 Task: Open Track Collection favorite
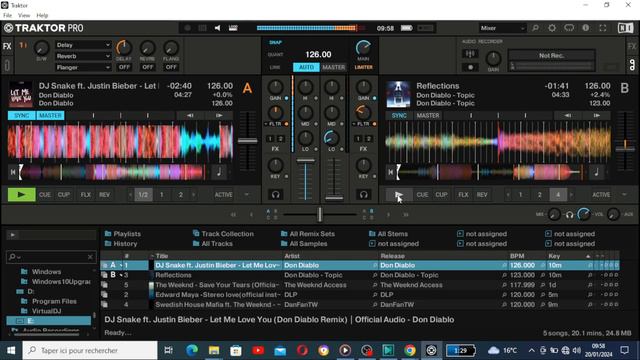[x=223, y=234]
